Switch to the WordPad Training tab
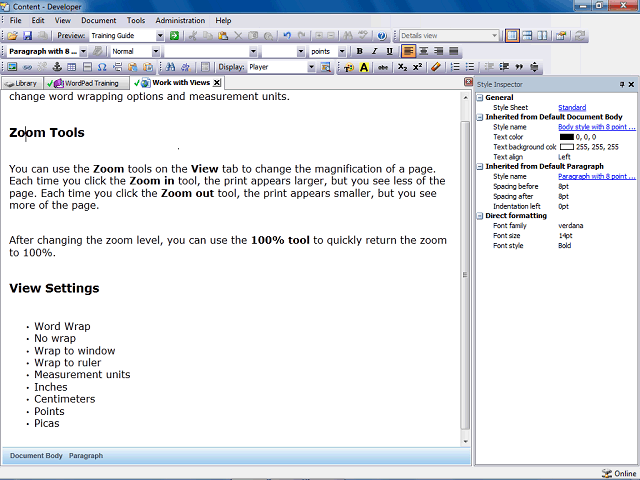Viewport: 640px width, 480px height. [x=87, y=83]
